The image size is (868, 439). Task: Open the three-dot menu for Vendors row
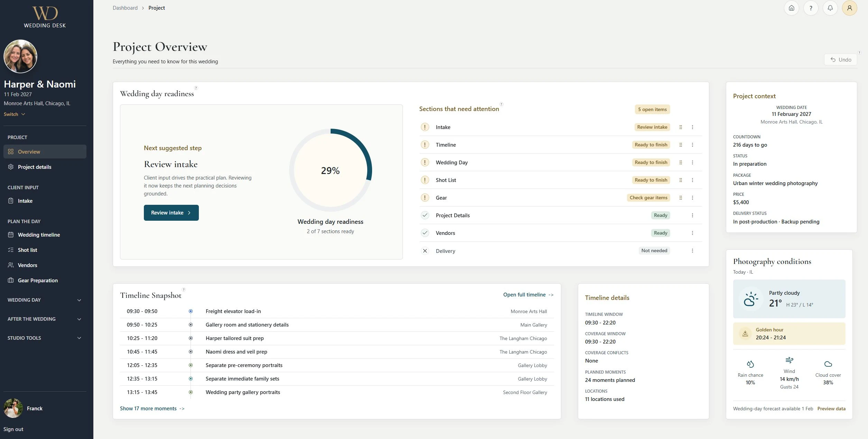pos(692,233)
